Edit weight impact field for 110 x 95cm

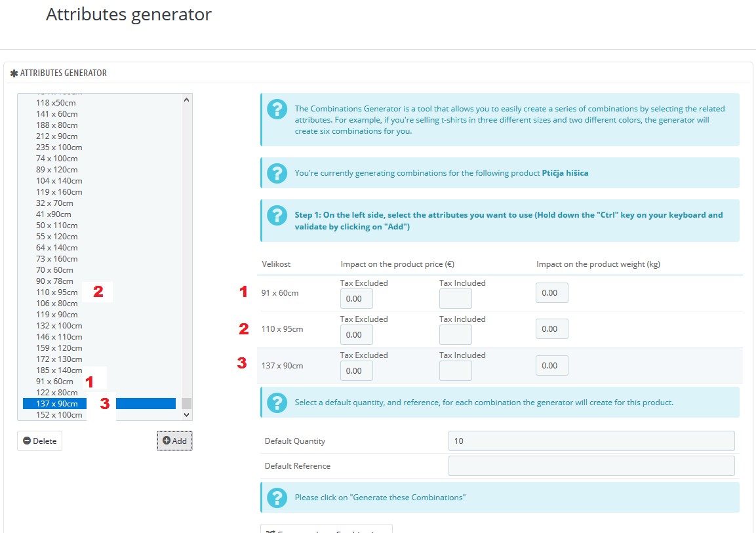pyautogui.click(x=552, y=328)
